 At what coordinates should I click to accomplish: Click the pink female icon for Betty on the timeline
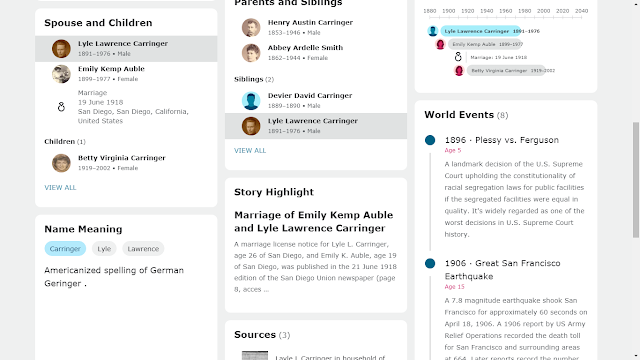pos(459,71)
